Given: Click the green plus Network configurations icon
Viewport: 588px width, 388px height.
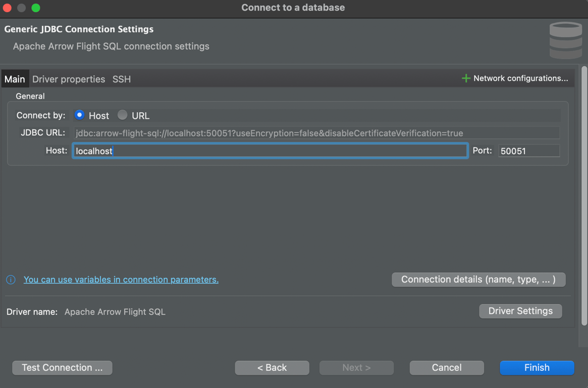Looking at the screenshot, I should [466, 78].
